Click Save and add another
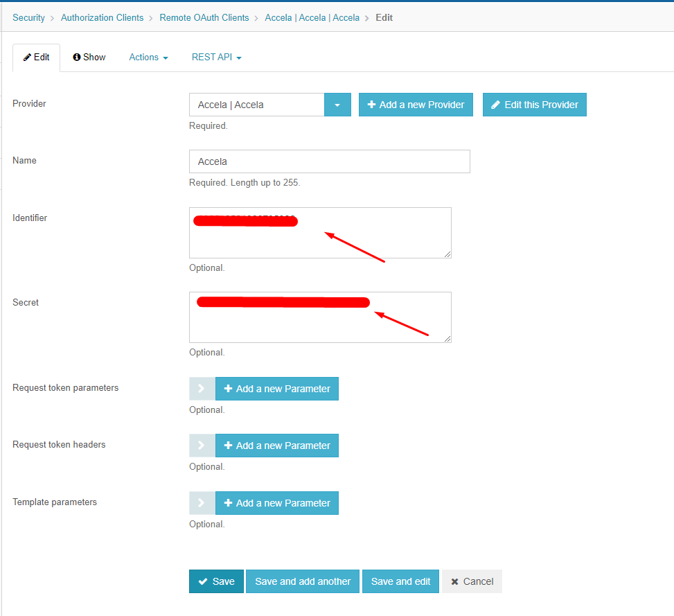Screen dimensions: 674x616 (x=303, y=581)
